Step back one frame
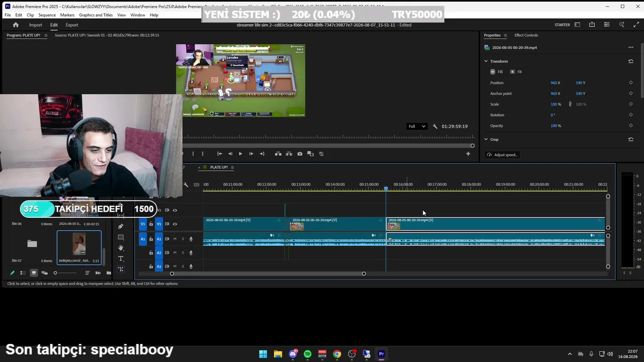 tap(230, 154)
